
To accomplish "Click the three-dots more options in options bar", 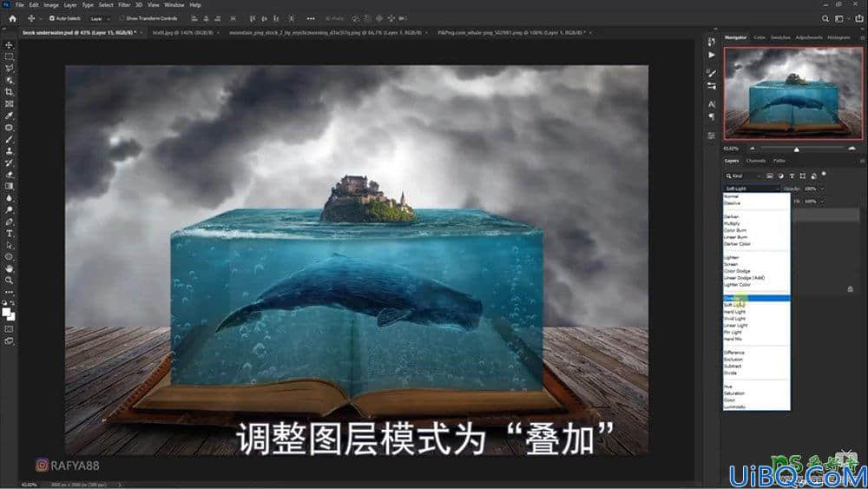I will tap(311, 18).
